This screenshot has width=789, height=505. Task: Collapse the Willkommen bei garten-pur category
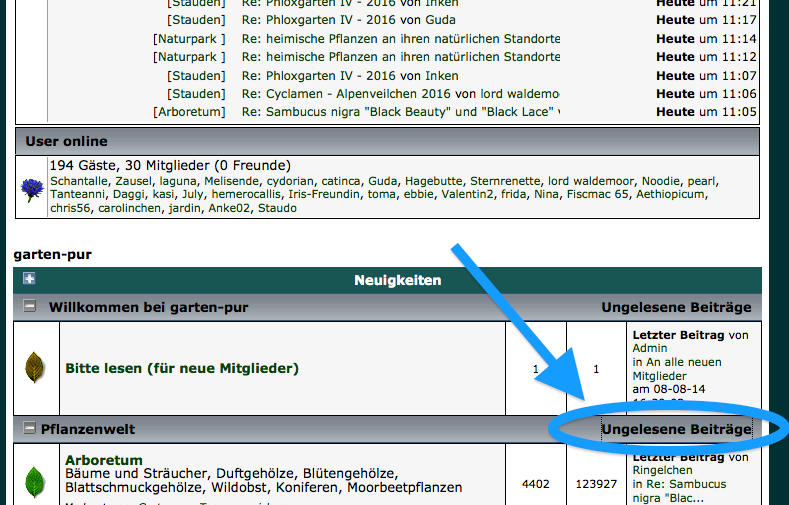(x=30, y=307)
